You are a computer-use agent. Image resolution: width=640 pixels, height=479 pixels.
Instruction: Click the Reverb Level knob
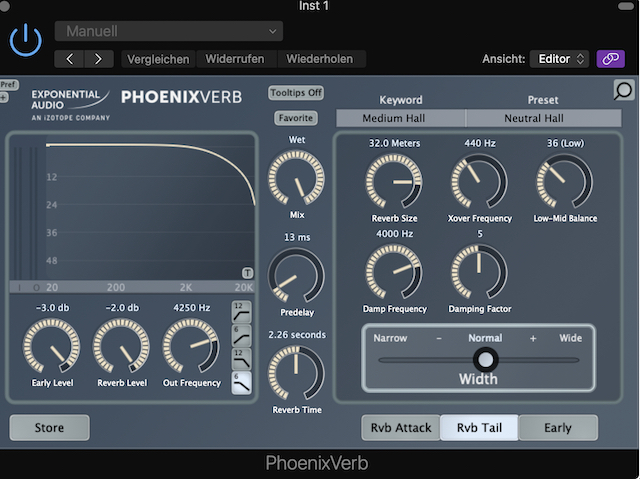(x=121, y=346)
